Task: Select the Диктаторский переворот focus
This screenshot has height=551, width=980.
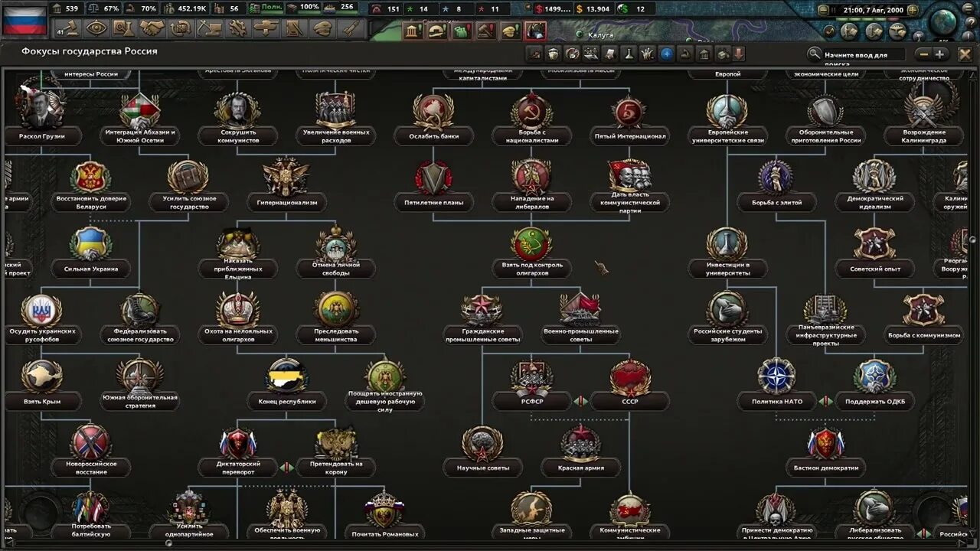Action: click(238, 452)
